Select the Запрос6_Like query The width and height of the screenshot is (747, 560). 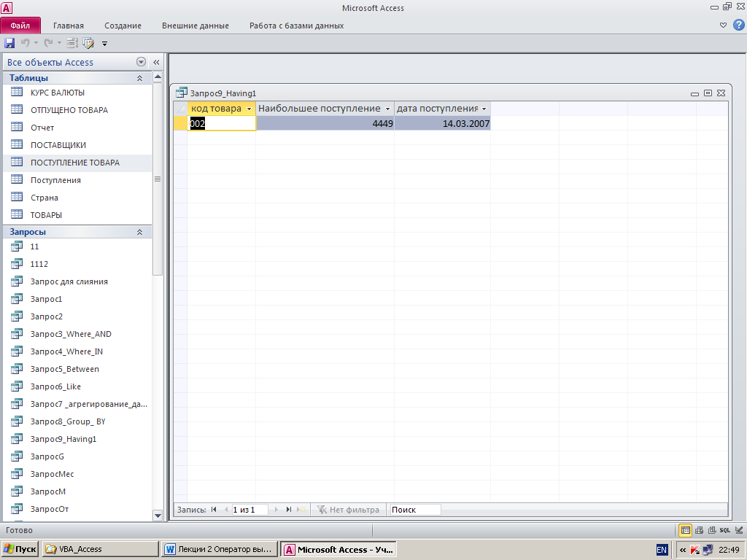[x=77, y=386]
